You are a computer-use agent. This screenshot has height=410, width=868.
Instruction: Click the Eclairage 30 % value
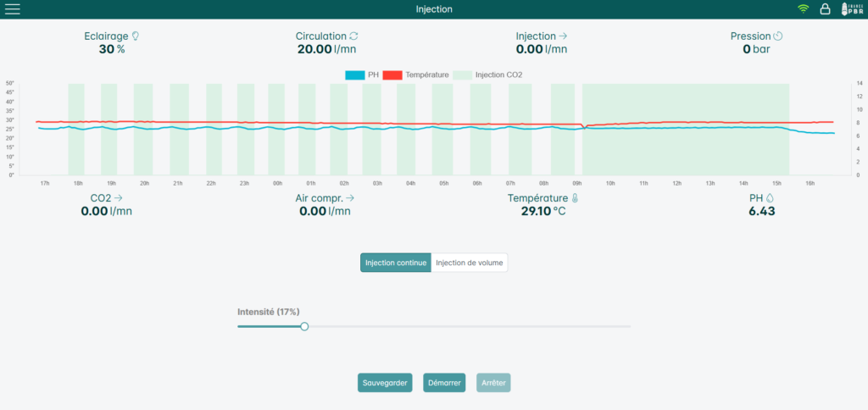[x=112, y=49]
